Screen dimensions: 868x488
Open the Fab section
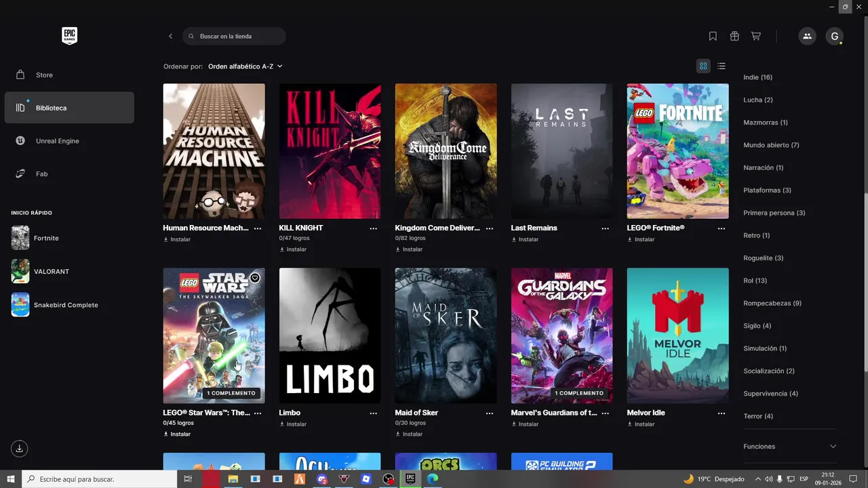[69, 174]
